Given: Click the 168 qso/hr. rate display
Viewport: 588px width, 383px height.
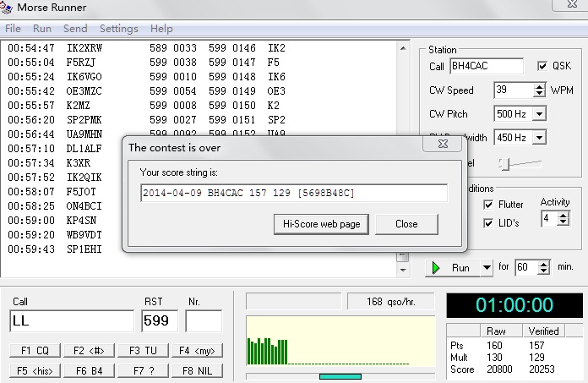Looking at the screenshot, I should point(391,302).
